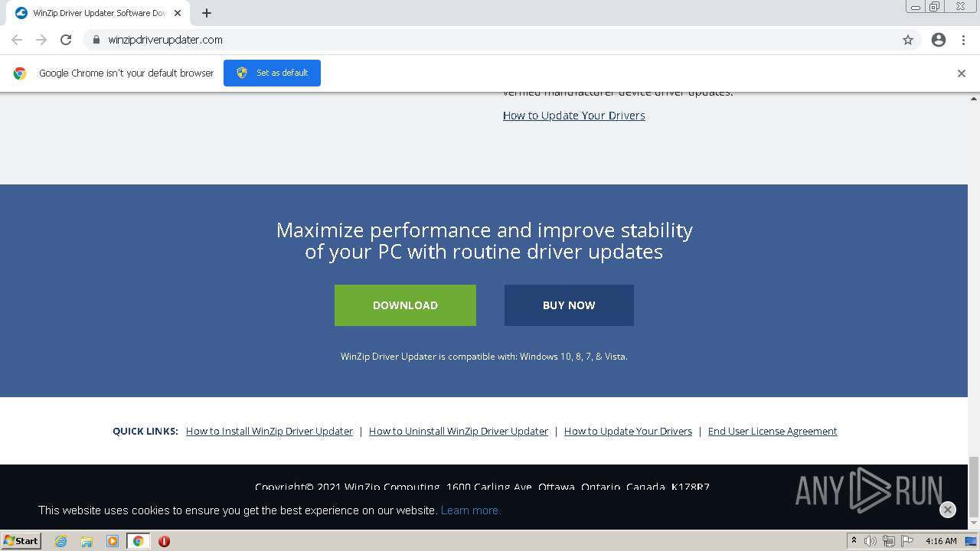This screenshot has width=980, height=551.
Task: Open the Windows Start menu
Action: 21,541
